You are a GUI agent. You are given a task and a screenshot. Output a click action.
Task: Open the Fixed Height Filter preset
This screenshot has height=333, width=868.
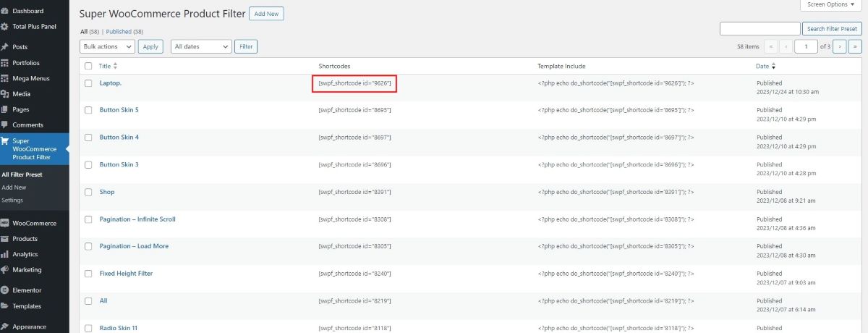tap(126, 274)
